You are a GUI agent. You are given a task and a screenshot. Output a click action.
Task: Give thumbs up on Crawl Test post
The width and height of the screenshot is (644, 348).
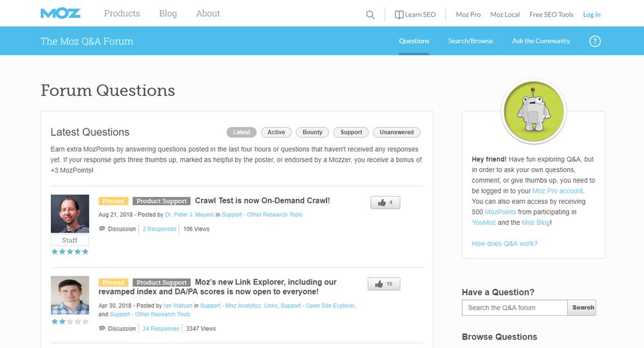[x=385, y=202]
